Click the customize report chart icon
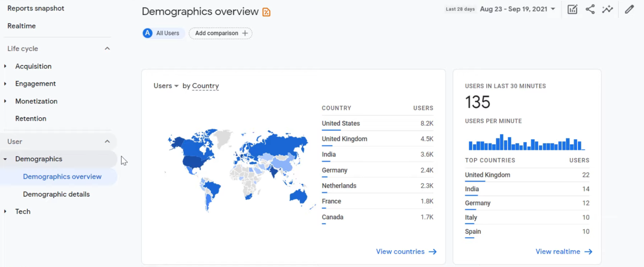The width and height of the screenshot is (644, 267). pyautogui.click(x=572, y=9)
